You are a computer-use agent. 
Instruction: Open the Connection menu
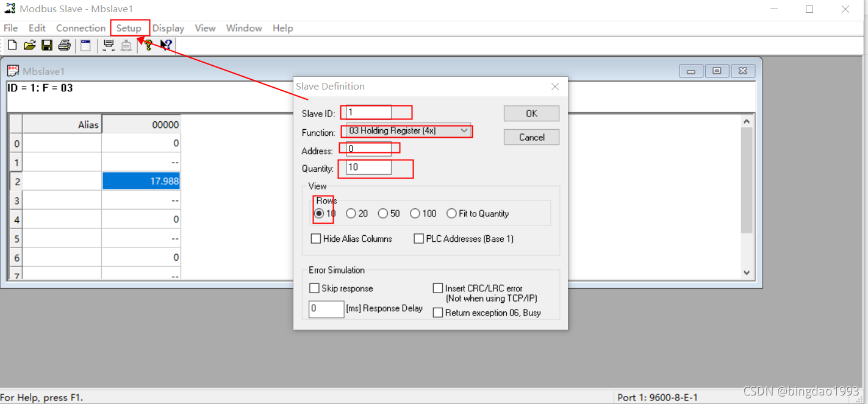tap(81, 28)
